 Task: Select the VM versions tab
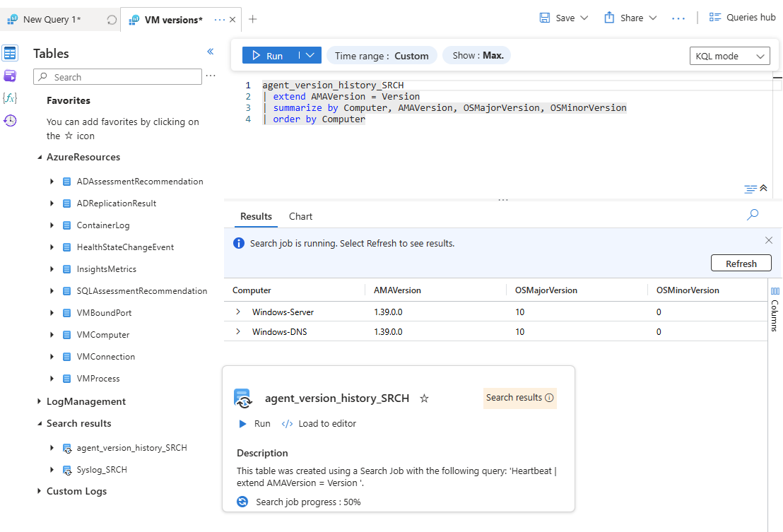(x=173, y=20)
